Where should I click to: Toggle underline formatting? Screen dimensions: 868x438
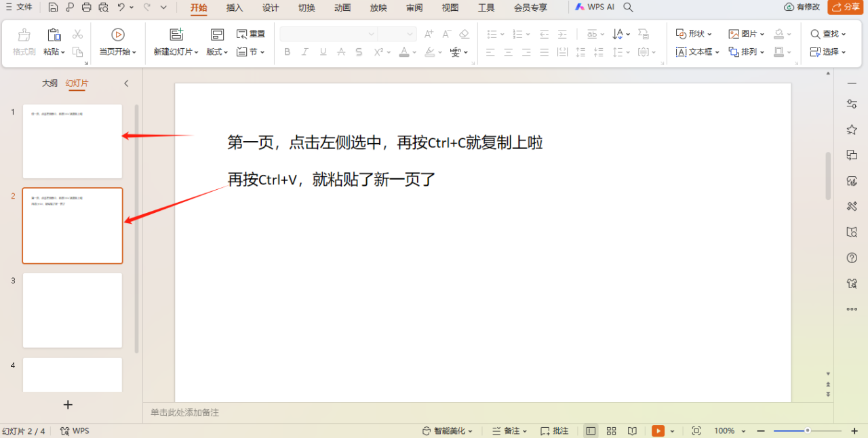click(x=322, y=52)
